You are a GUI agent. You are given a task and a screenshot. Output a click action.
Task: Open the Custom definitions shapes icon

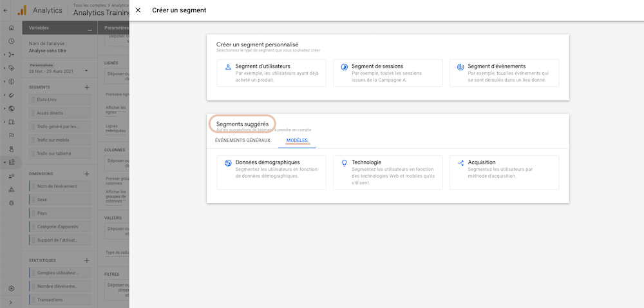coord(12,189)
